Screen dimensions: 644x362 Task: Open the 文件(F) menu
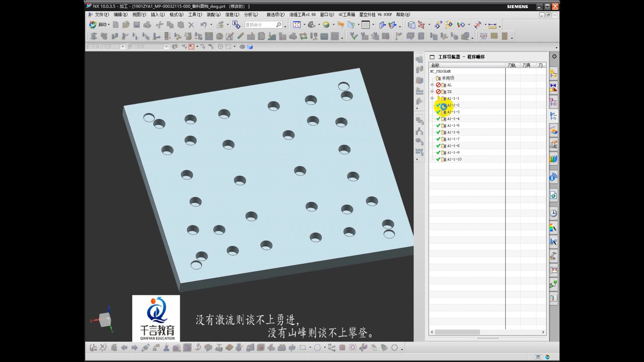point(102,15)
